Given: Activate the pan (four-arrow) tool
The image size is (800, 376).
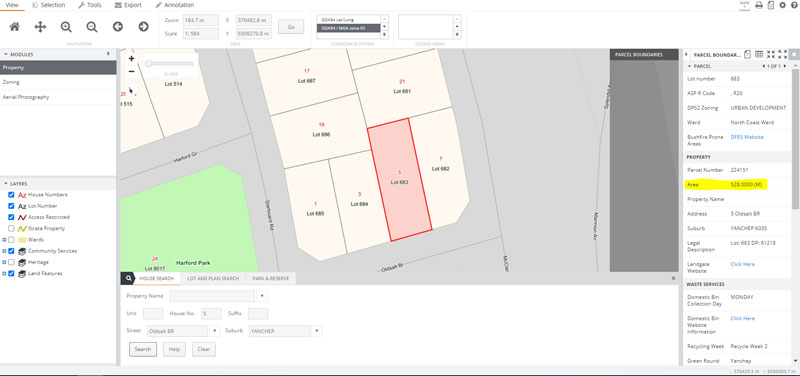Looking at the screenshot, I should [x=40, y=27].
